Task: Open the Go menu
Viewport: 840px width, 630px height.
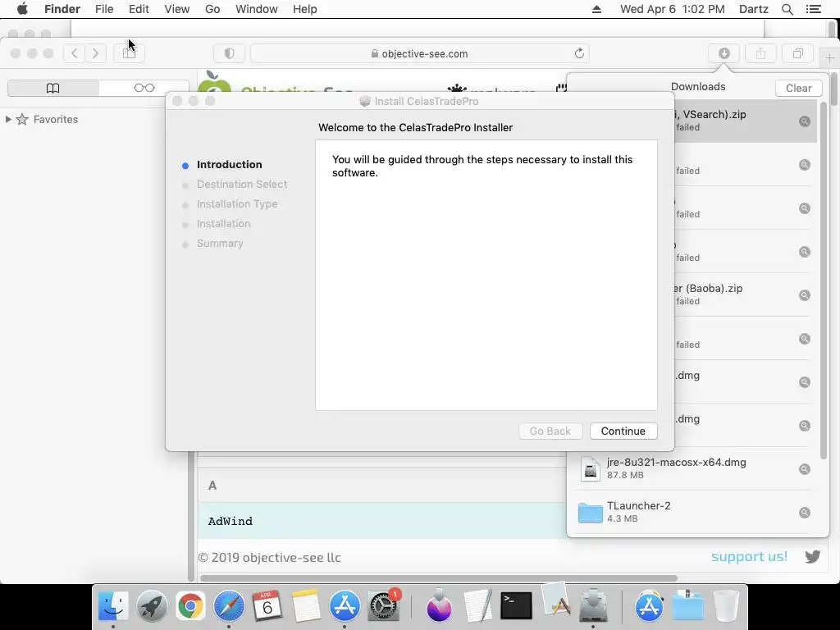Action: [x=212, y=9]
